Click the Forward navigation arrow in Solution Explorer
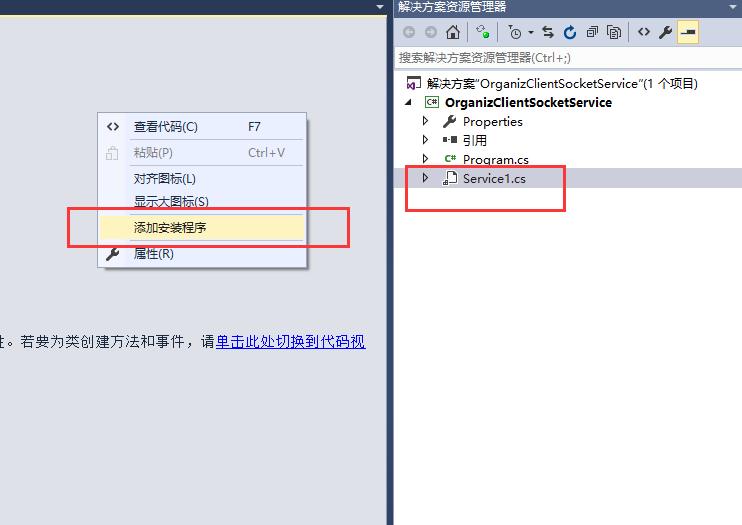 (x=431, y=32)
